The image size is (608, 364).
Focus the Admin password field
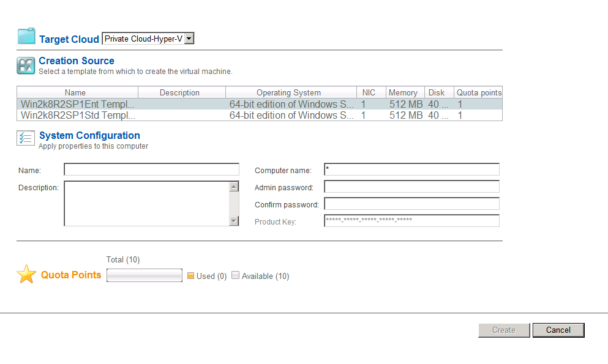412,187
